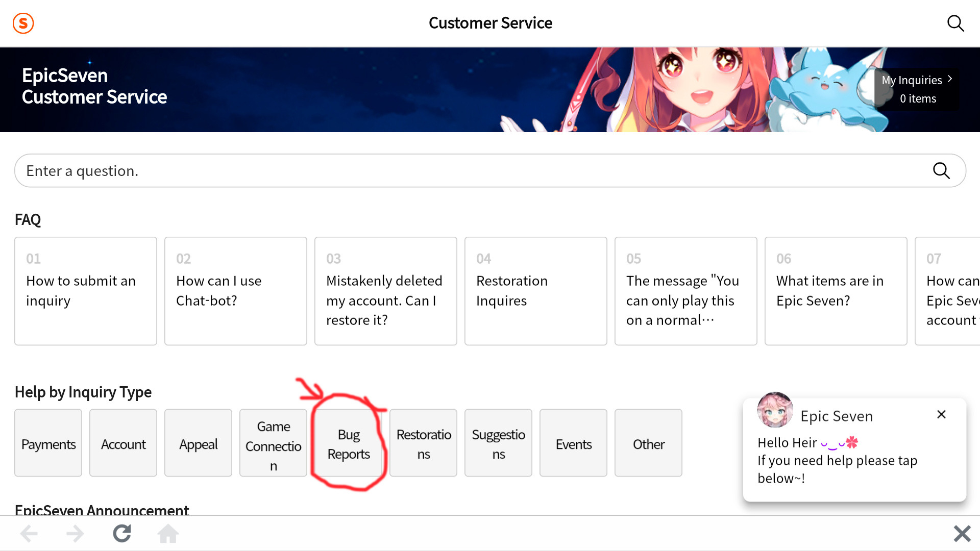Click the EpicSeven Announcement heading
Image resolution: width=980 pixels, height=551 pixels.
[x=102, y=509]
